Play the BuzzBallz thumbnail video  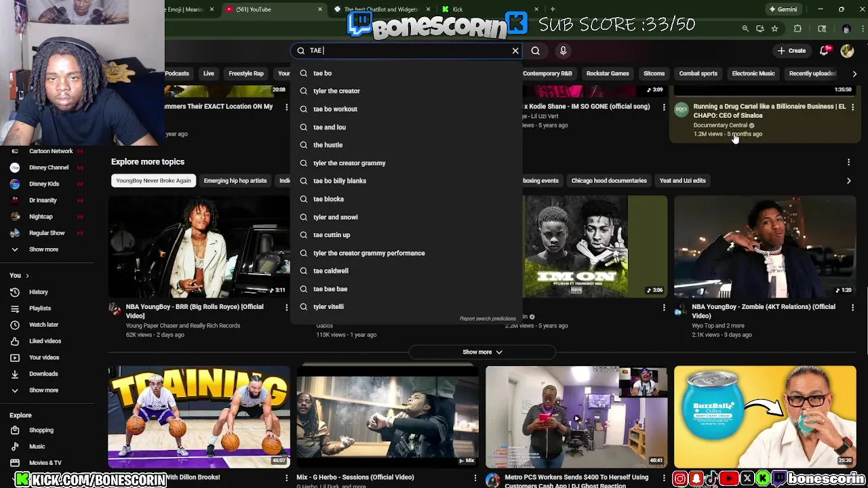click(765, 417)
